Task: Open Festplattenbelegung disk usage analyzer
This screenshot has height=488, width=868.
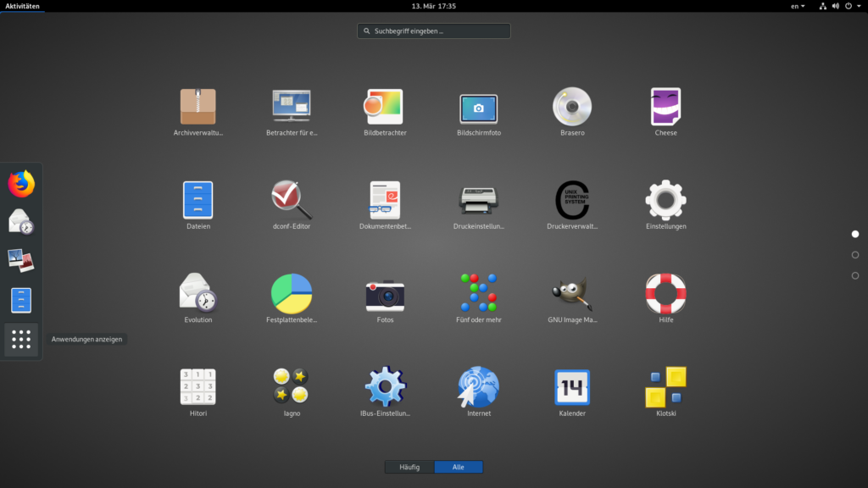Action: [x=292, y=299]
